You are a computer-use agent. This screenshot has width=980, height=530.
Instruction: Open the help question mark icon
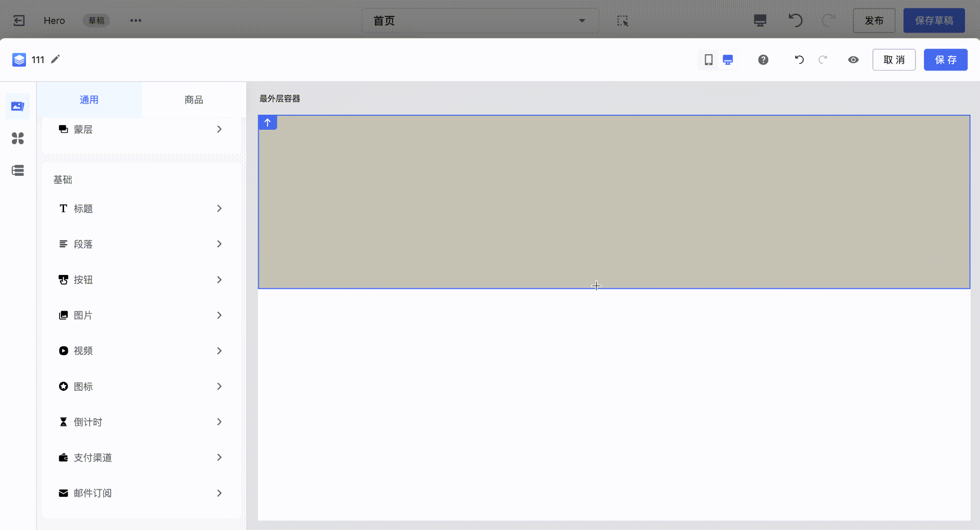[763, 60]
